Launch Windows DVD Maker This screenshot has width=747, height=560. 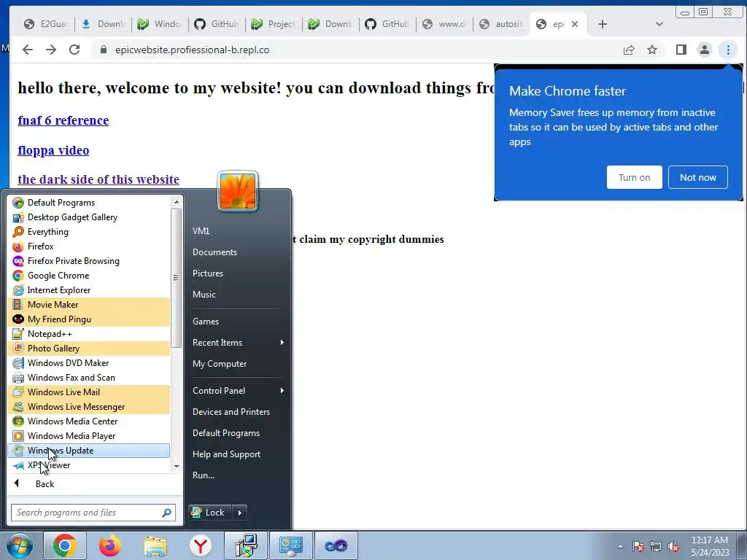tap(88, 363)
